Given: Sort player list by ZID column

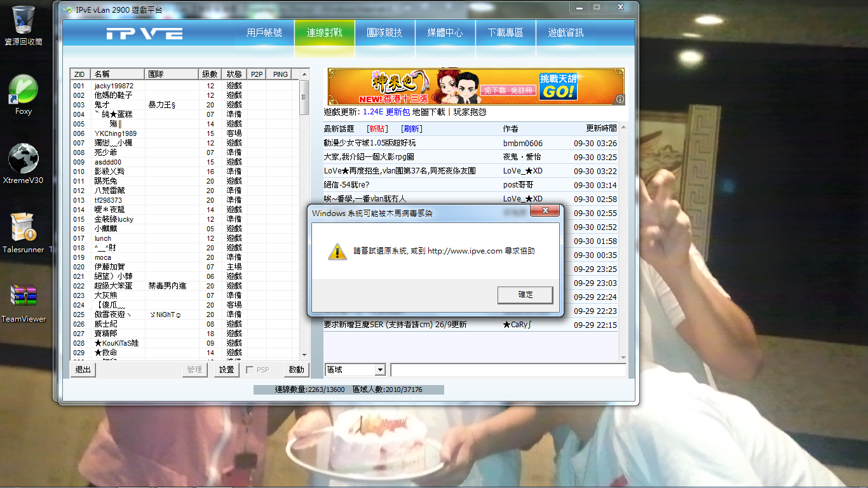Looking at the screenshot, I should 80,74.
